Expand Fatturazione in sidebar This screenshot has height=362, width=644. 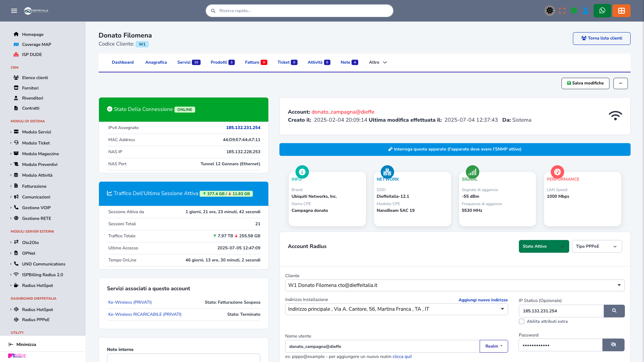point(29,186)
